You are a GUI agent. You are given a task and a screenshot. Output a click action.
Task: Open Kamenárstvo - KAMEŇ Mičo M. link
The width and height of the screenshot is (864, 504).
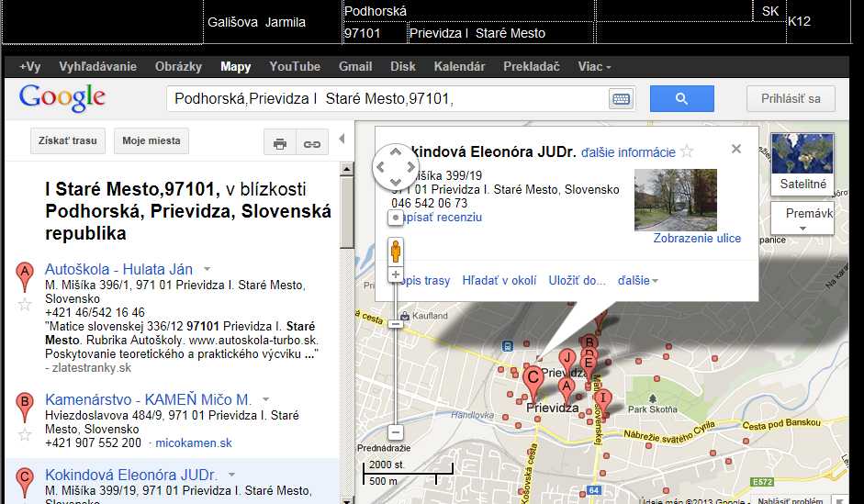pos(148,399)
